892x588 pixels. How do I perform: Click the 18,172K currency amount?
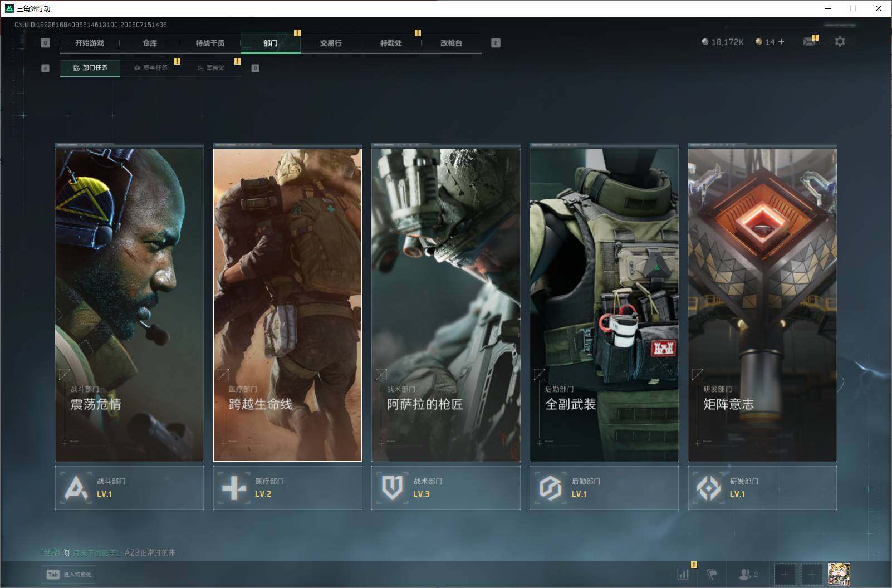coord(727,42)
